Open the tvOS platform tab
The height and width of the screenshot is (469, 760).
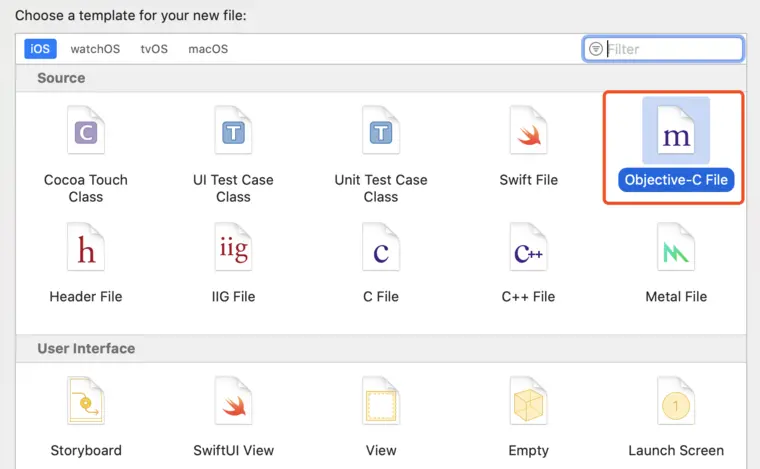coord(154,49)
